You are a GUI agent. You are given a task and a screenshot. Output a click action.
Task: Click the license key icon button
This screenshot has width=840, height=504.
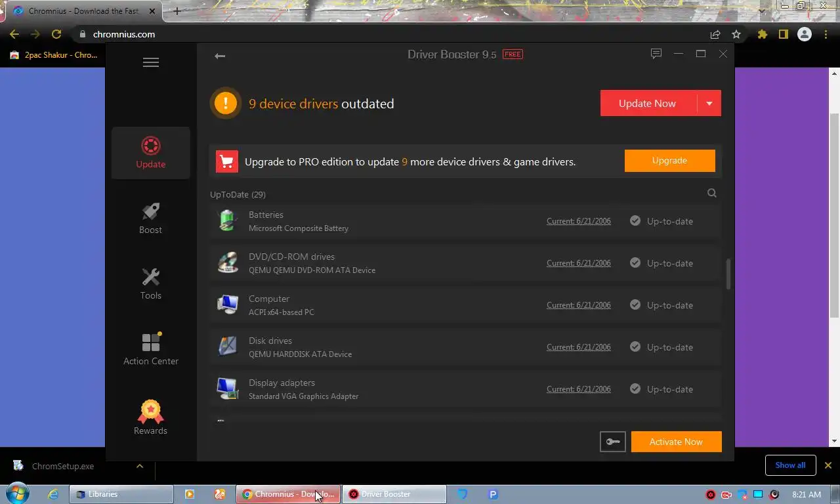click(x=613, y=442)
